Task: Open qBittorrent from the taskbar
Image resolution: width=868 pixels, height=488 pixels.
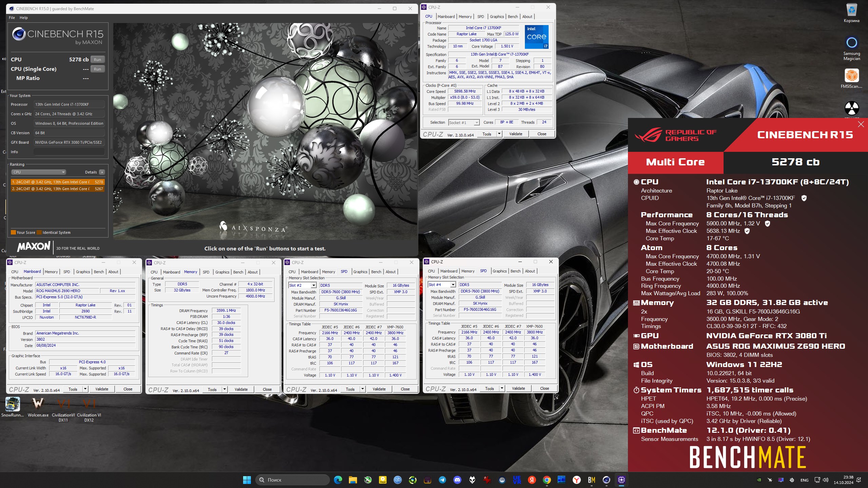Action: click(x=397, y=480)
